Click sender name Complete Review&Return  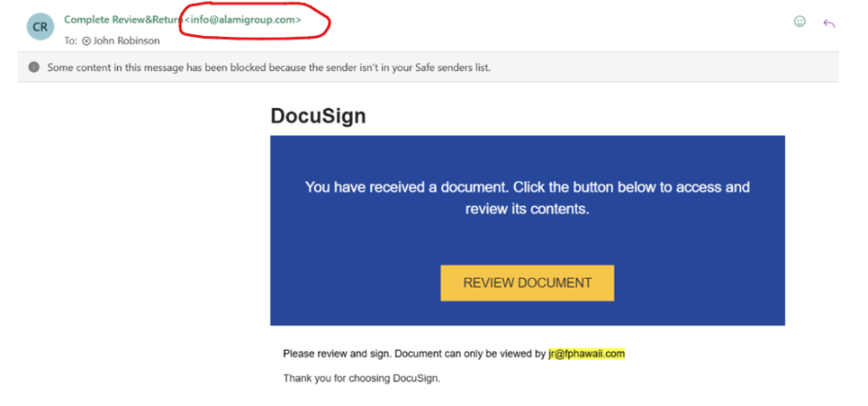[x=123, y=20]
